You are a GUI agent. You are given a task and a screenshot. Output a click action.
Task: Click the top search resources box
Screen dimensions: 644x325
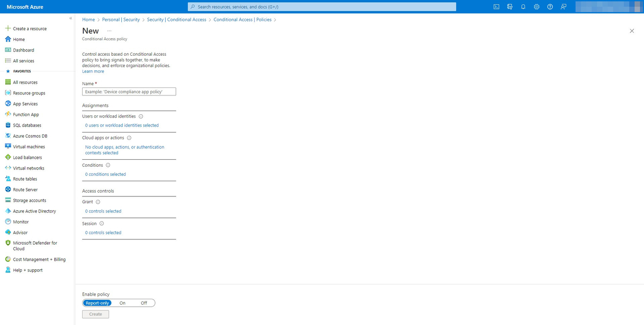pyautogui.click(x=322, y=6)
